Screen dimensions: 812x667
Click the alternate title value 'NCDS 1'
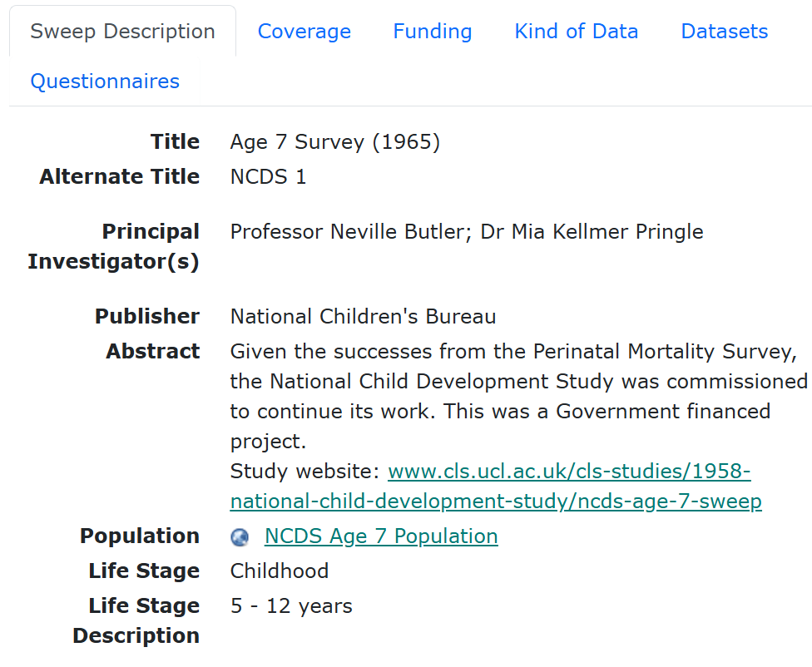268,177
